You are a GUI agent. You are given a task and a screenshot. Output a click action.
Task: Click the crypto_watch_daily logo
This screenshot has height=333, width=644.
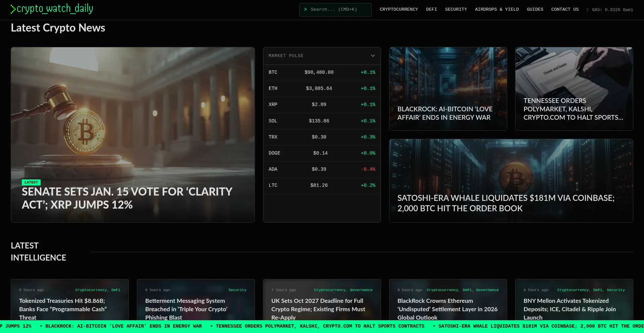(52, 9)
